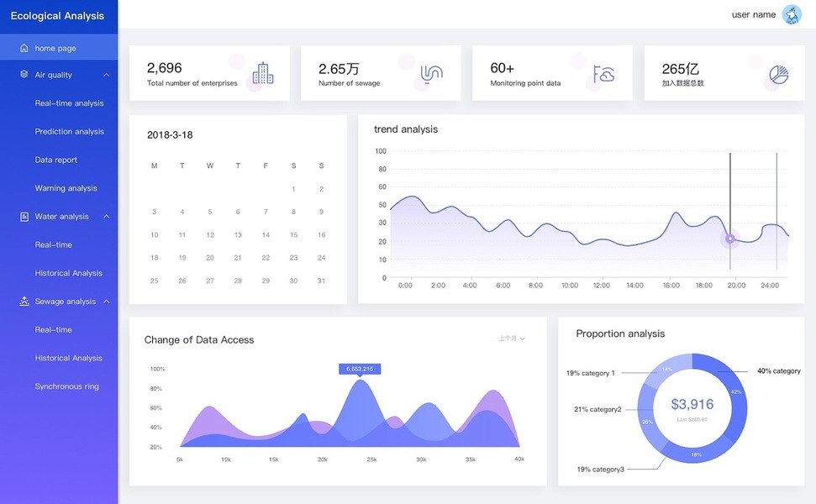Collapse the Sewage analysis menu chevron
Screen dimensions: 816x504
click(x=107, y=302)
